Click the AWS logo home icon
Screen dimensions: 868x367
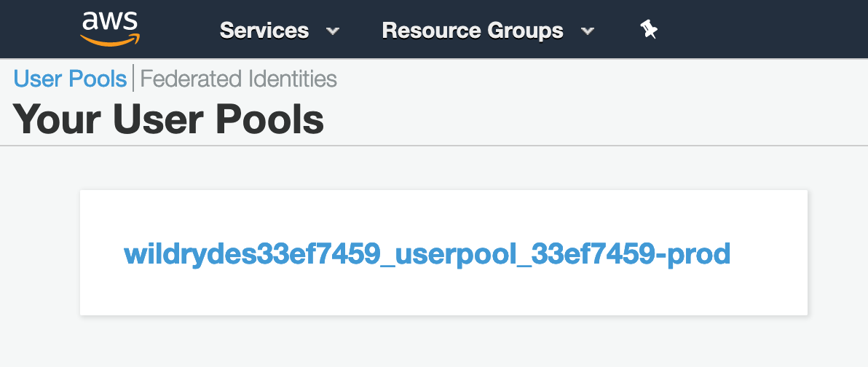point(110,29)
